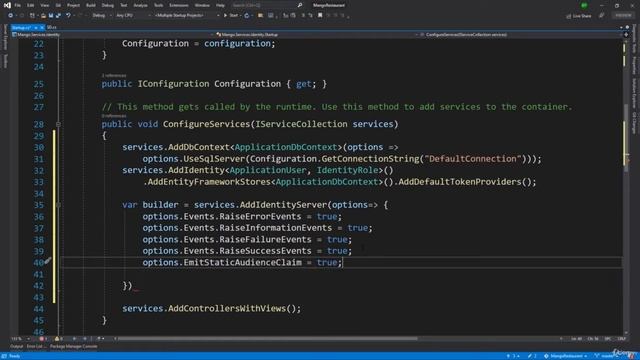The height and width of the screenshot is (360, 640).
Task: Click the yellow warning count indicator
Action: [58, 339]
